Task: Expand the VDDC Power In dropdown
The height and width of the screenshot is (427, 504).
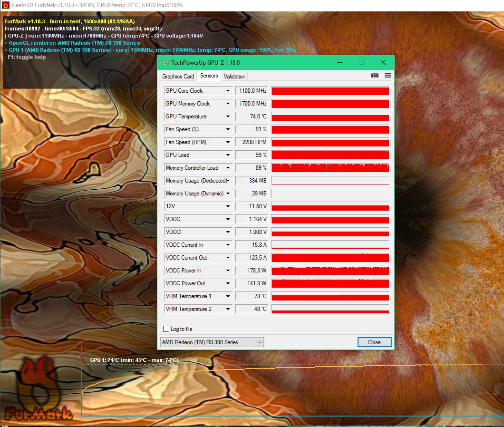Action: point(228,271)
